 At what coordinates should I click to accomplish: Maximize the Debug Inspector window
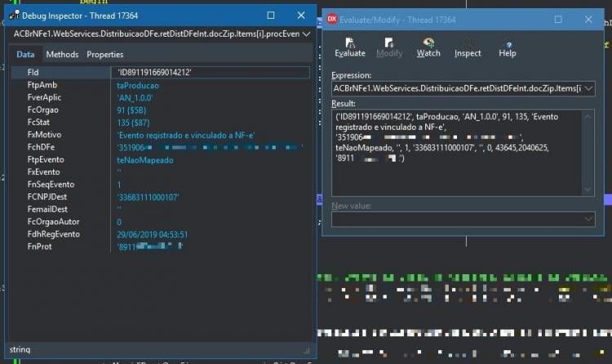click(270, 16)
